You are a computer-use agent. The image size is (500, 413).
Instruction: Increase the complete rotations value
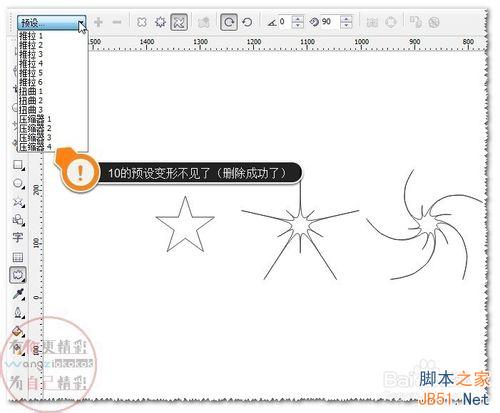coord(297,19)
